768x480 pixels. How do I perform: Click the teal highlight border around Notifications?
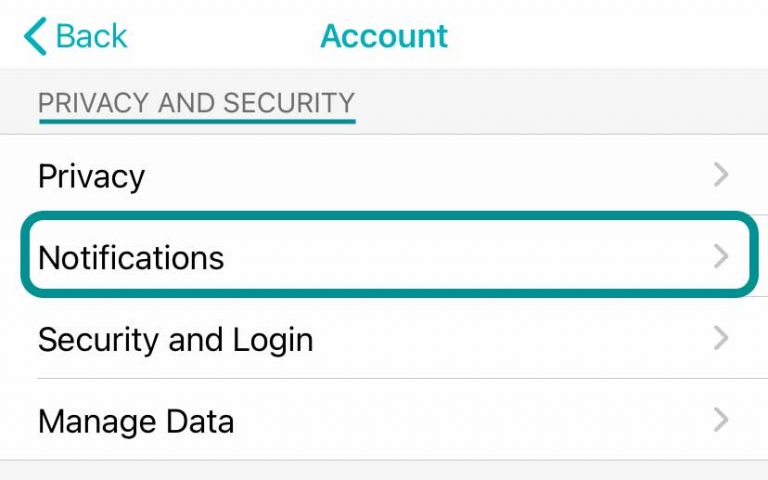pyautogui.click(x=384, y=215)
